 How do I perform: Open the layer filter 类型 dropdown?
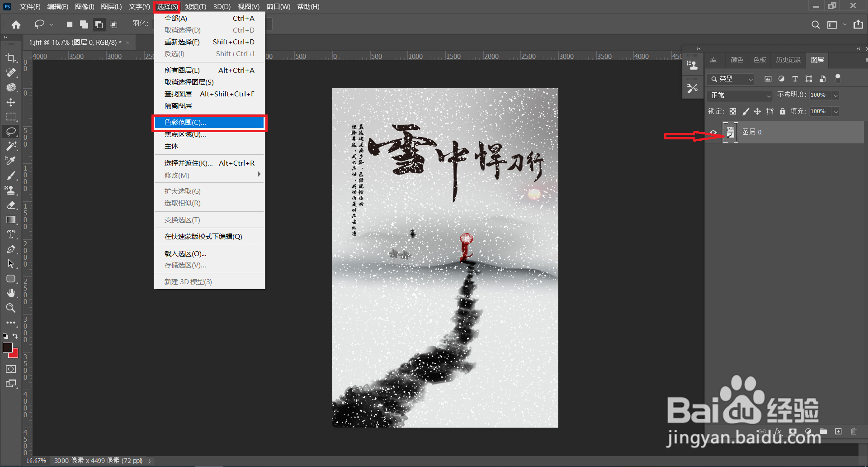[731, 79]
